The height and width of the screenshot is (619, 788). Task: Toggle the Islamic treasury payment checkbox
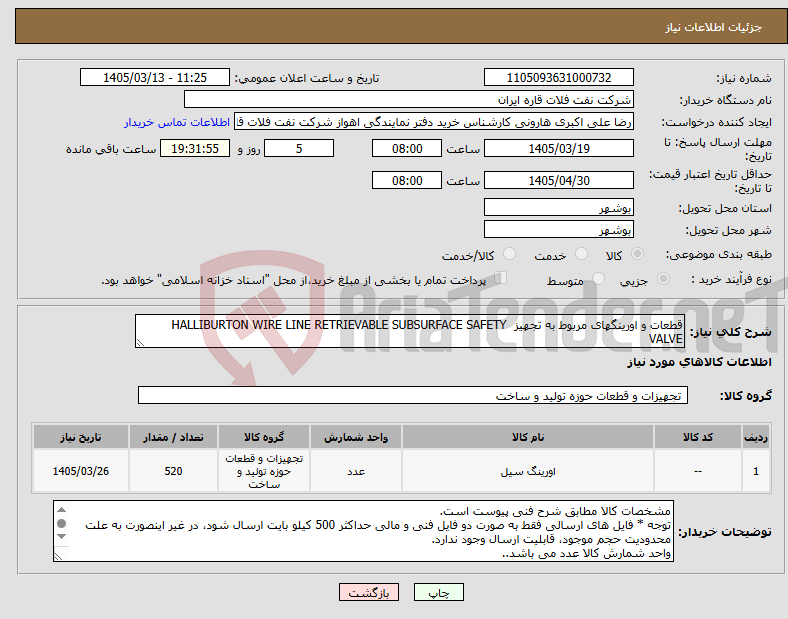point(501,277)
